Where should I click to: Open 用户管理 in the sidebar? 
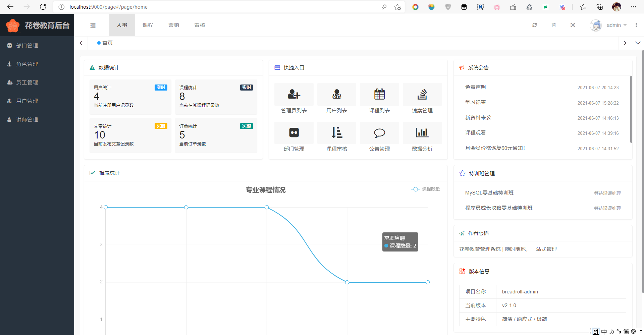coord(37,101)
